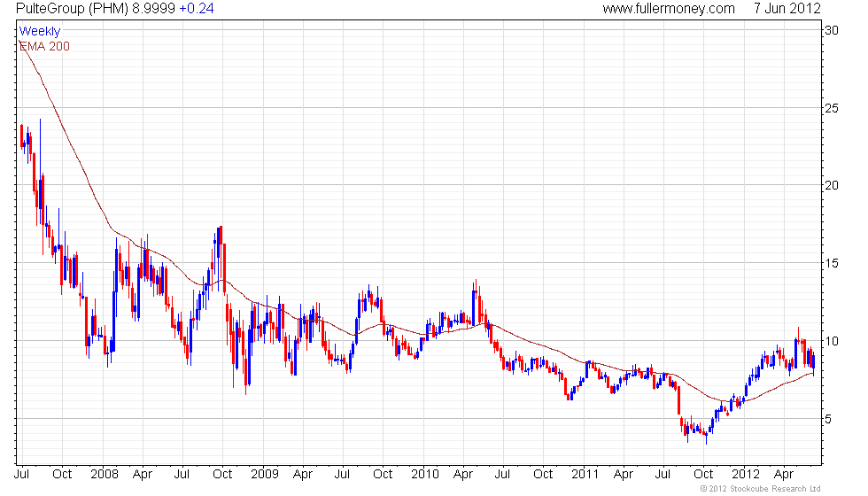Viewport: 868px width, 496px height.
Task: Click the candle at the late 2011 low
Action: pyautogui.click(x=706, y=436)
